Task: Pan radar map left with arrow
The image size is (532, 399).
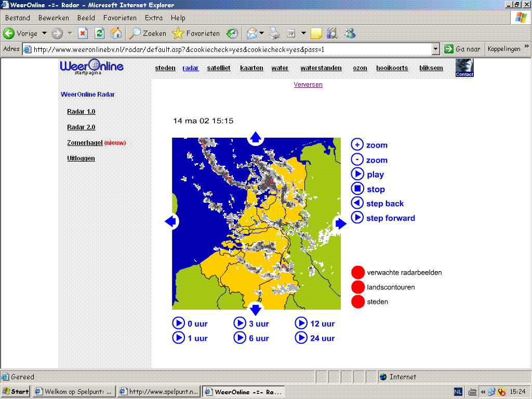Action: [170, 221]
